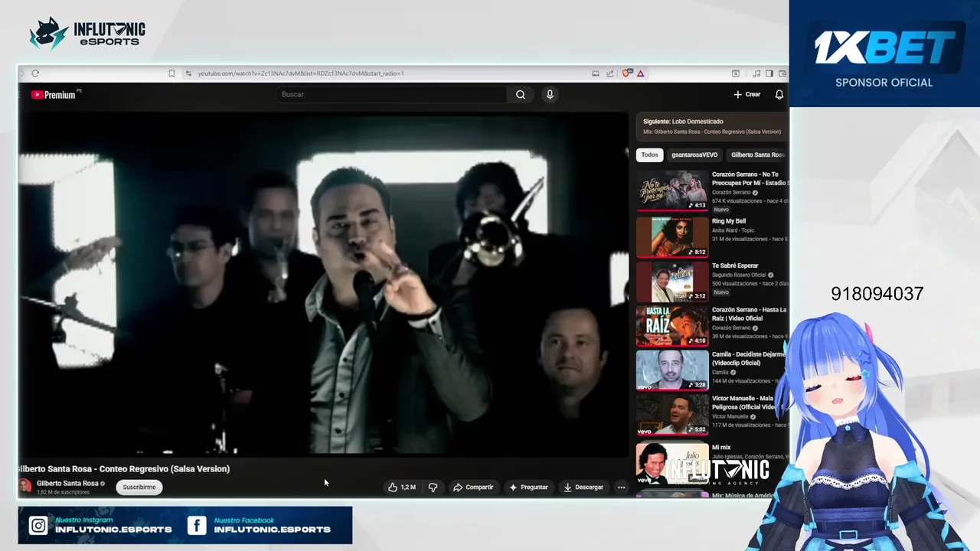Click the magnifier search button
The height and width of the screenshot is (551, 980).
(x=521, y=94)
